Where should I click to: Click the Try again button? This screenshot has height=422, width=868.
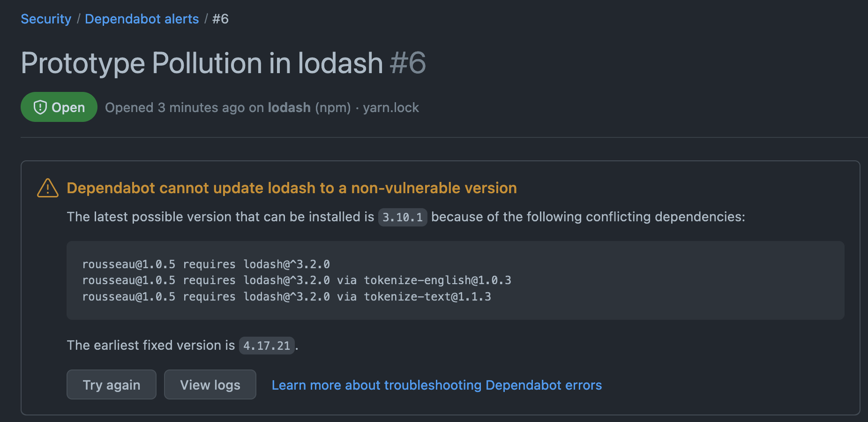click(x=111, y=384)
